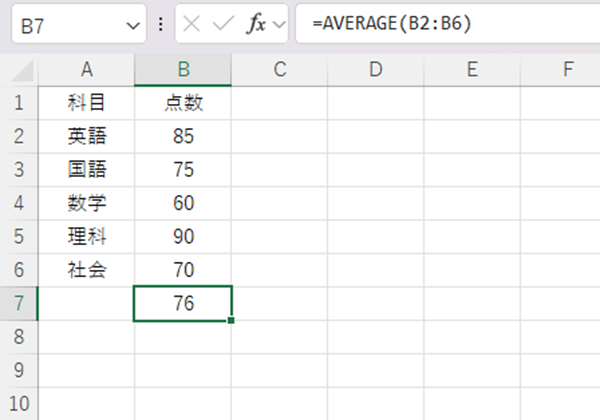Viewport: 600px width, 420px height.
Task: Select the 社会 subject cell
Action: (86, 270)
